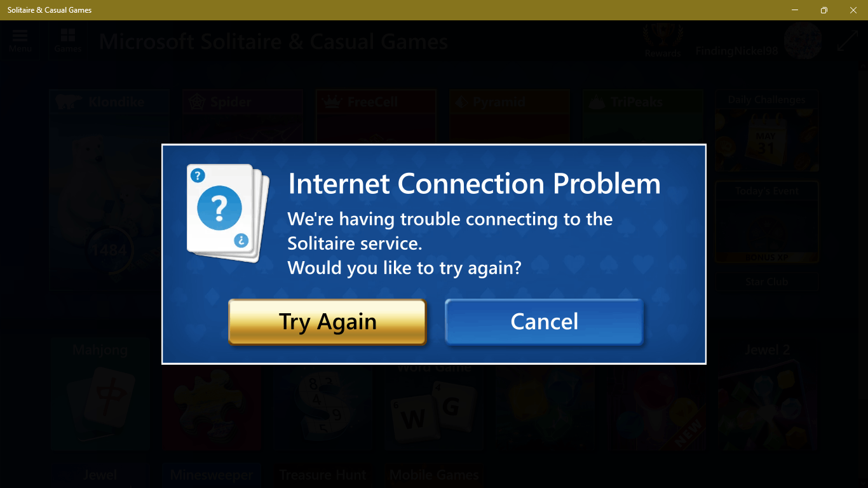Click the FindingNickel98 profile avatar
The width and height of the screenshot is (868, 488).
click(x=803, y=41)
